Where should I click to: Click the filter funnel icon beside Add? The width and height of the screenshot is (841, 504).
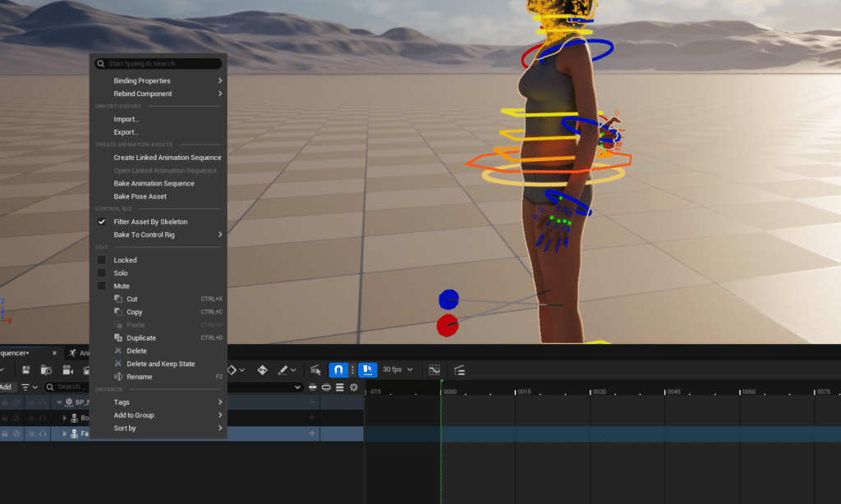pos(25,387)
